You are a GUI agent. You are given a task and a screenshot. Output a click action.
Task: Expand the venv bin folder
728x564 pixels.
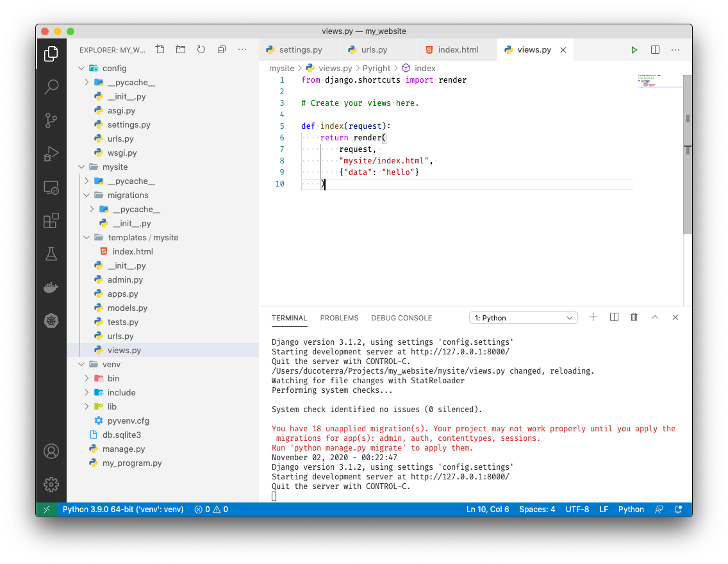(x=87, y=379)
